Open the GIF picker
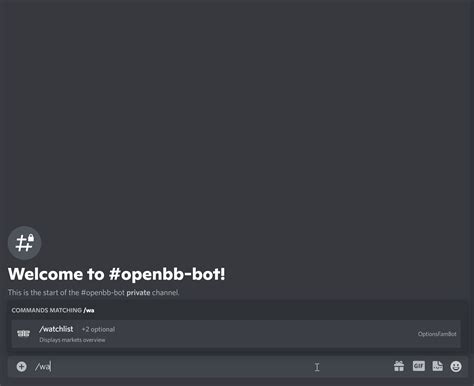Viewport: 474px width, 386px height. pyautogui.click(x=419, y=366)
